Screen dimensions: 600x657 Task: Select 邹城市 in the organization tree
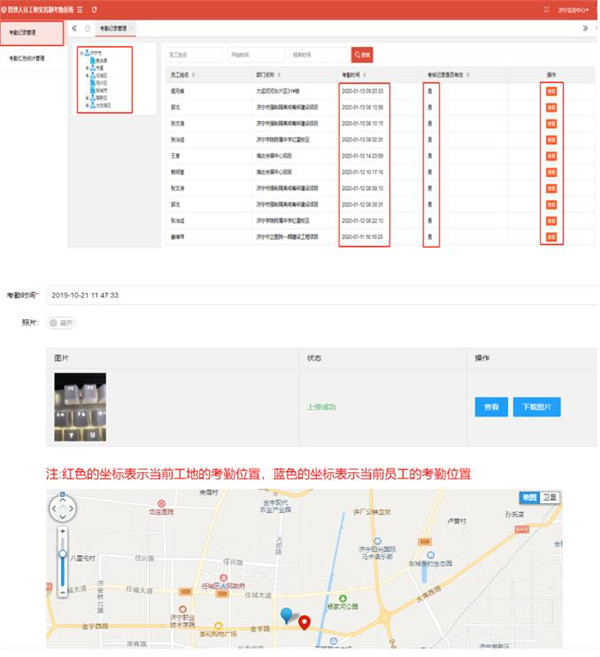click(x=101, y=90)
